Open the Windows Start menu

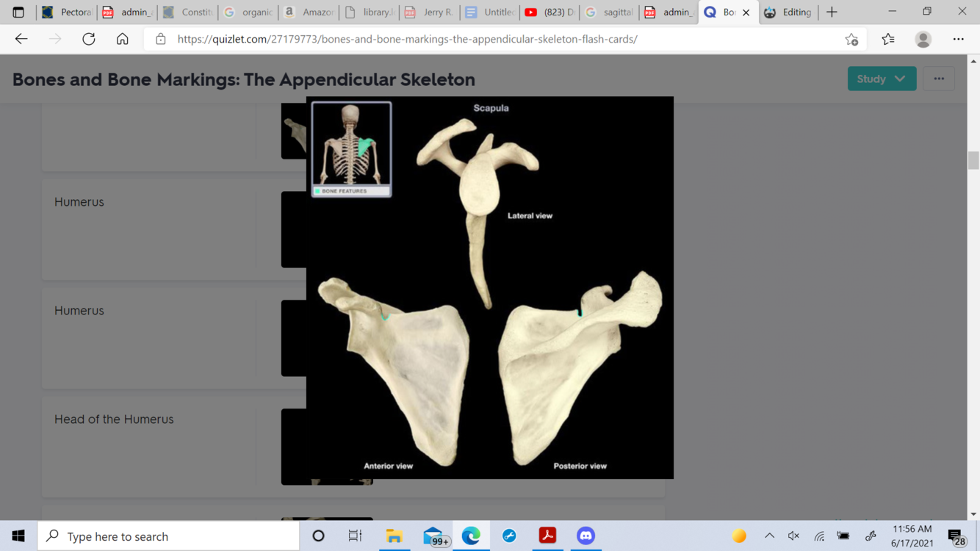click(x=18, y=536)
